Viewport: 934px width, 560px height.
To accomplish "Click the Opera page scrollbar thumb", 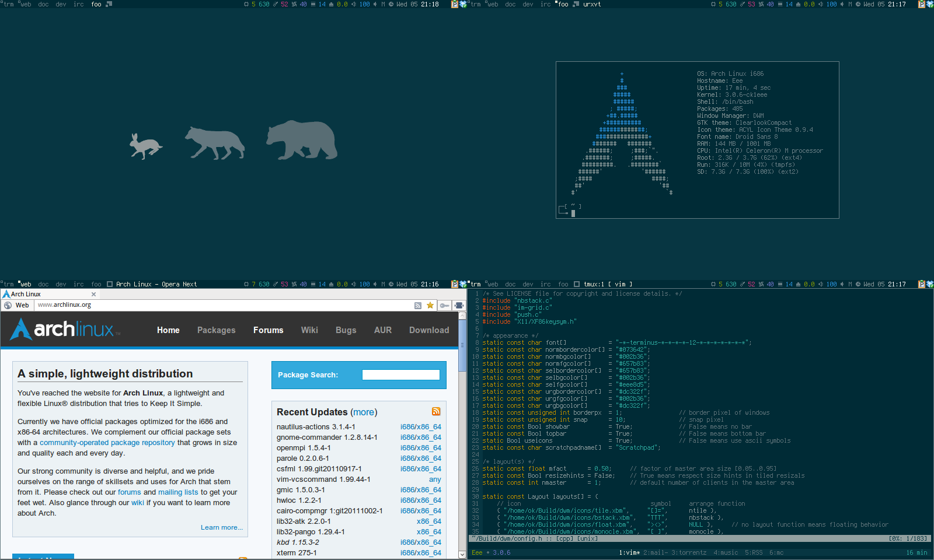I will [x=463, y=345].
